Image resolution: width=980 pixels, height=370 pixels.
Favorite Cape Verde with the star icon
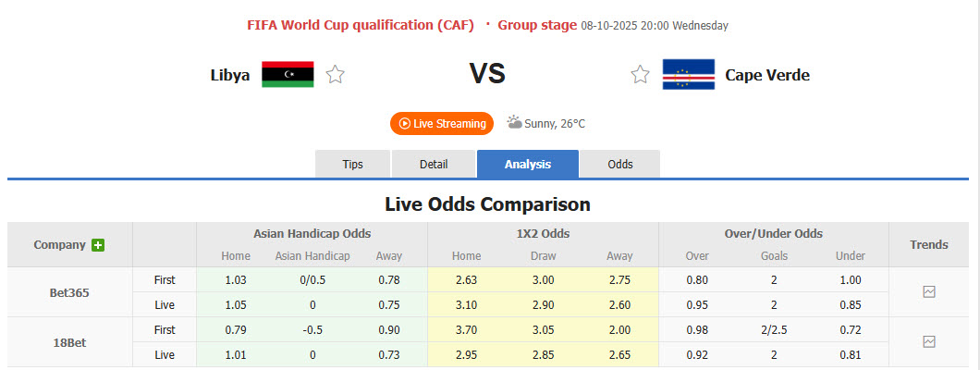pyautogui.click(x=640, y=75)
